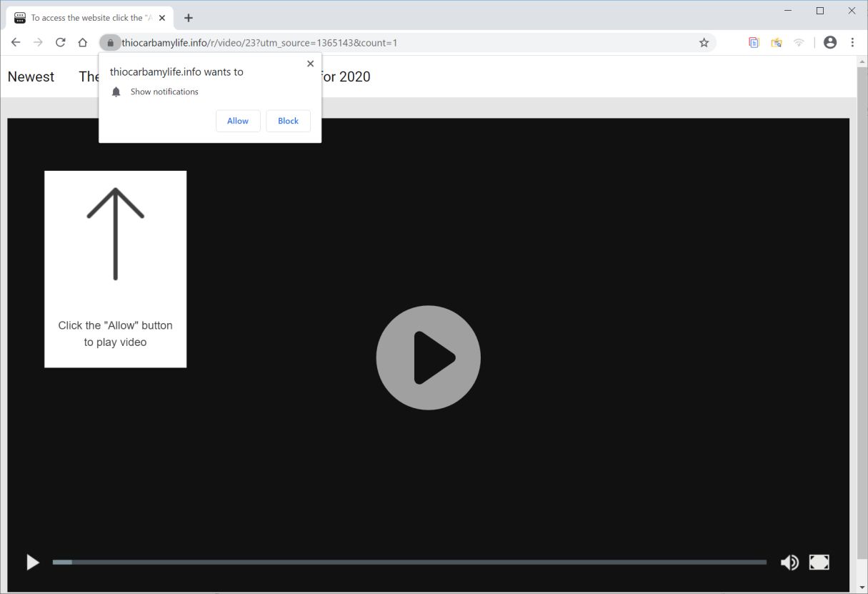Open the user profile avatar
This screenshot has height=594, width=868.
pyautogui.click(x=830, y=42)
